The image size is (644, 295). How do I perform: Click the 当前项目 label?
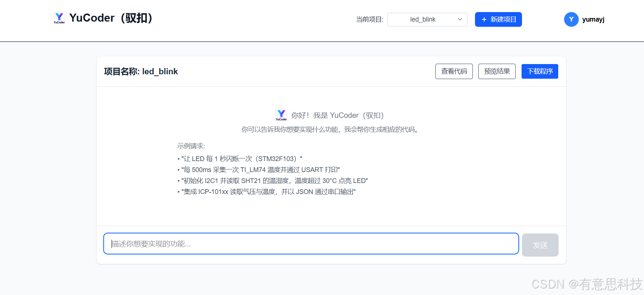[x=369, y=19]
